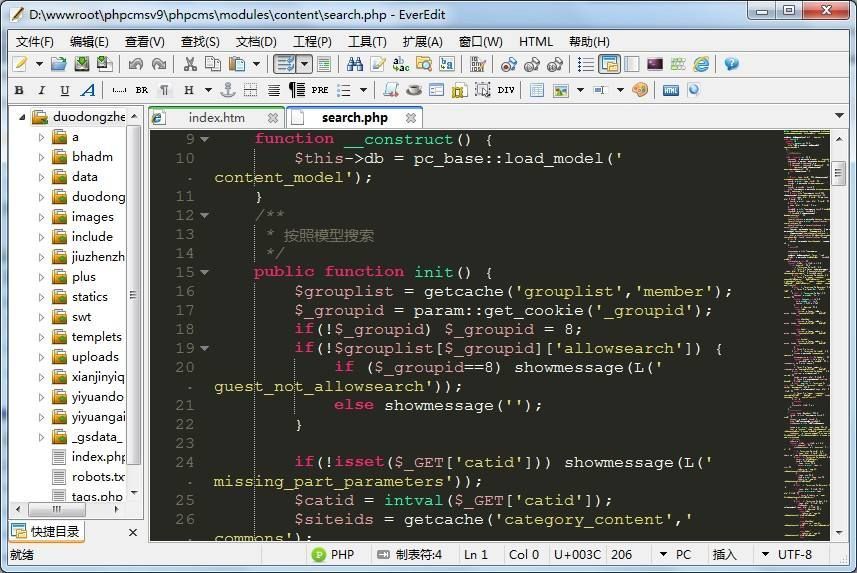This screenshot has height=573, width=857.
Task: Open the heading H dropdown arrow
Action: [x=208, y=90]
